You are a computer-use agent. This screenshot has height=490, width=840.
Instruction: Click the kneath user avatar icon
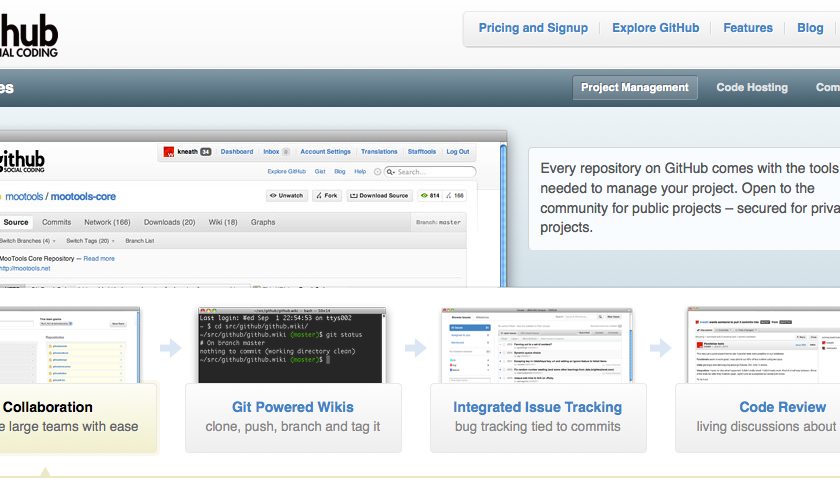tap(170, 152)
